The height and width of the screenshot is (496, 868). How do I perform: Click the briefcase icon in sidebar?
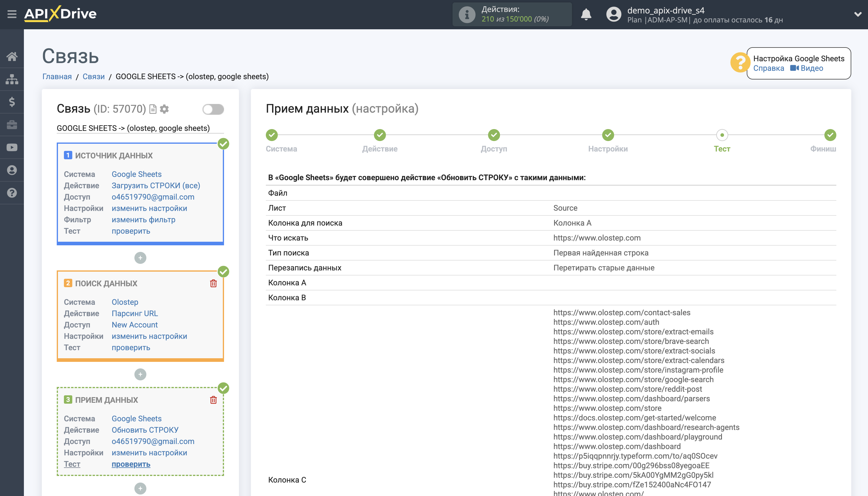point(12,125)
